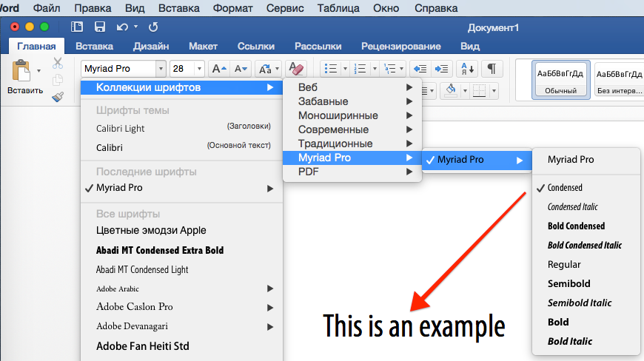Click in the Myriad Pro font name field
This screenshot has width=644, height=361.
(118, 69)
